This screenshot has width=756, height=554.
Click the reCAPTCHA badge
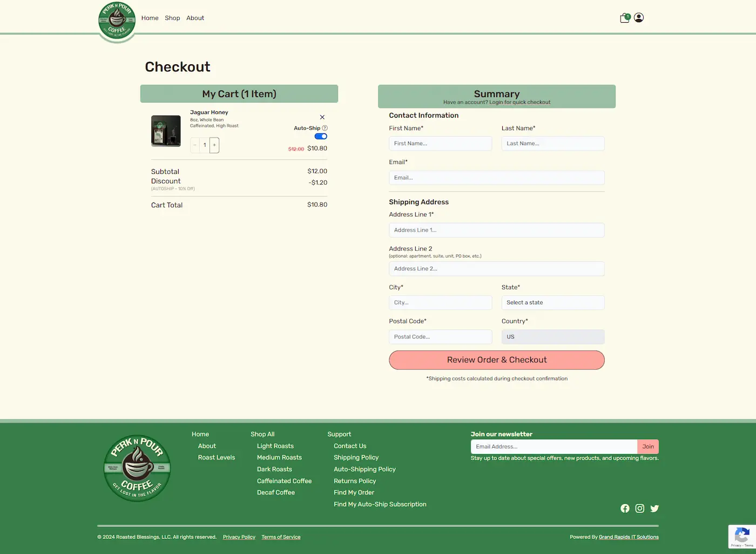[x=742, y=536]
